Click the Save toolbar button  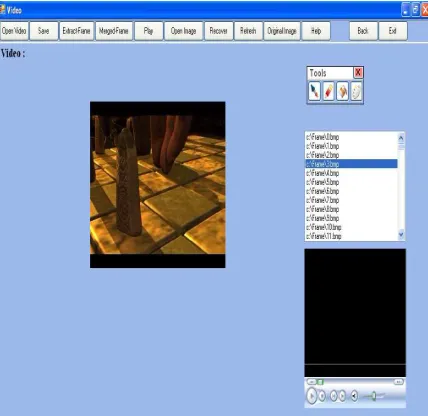(44, 31)
